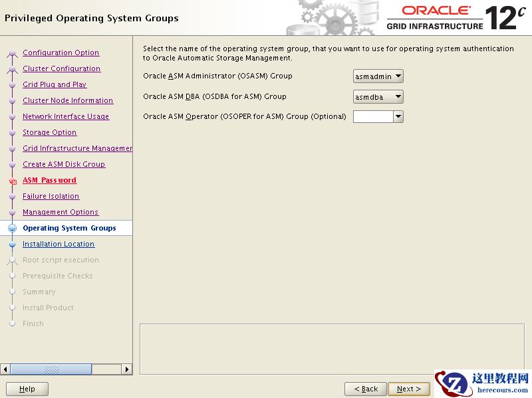The width and height of the screenshot is (532, 398).
Task: Open Grid Plug and Play step
Action: 55,84
